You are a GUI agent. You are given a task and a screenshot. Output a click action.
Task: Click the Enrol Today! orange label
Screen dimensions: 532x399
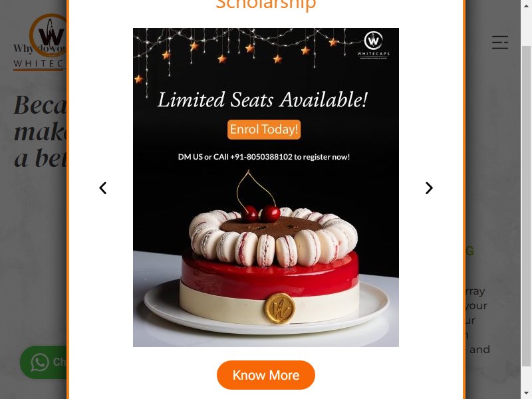coord(264,129)
